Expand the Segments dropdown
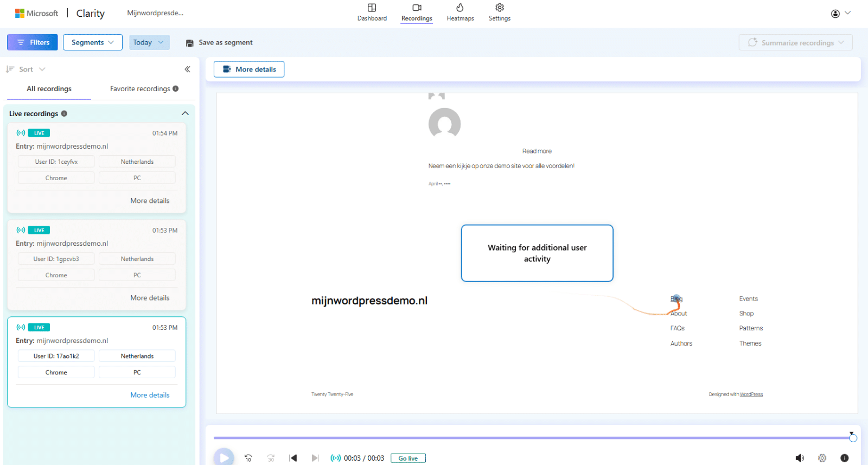 point(93,42)
